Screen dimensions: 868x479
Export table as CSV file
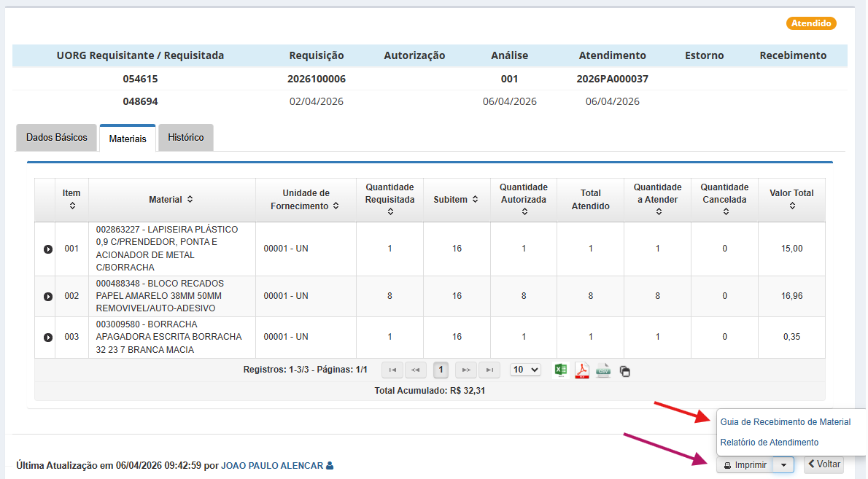(603, 370)
